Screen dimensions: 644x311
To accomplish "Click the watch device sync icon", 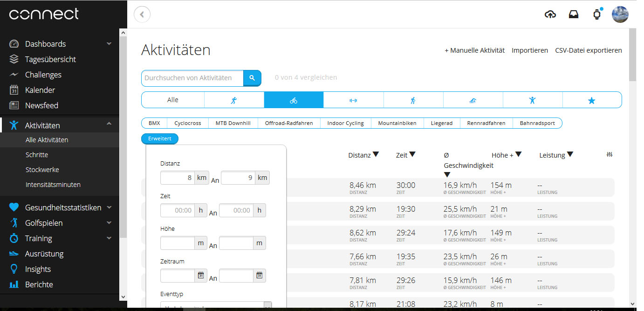I will (x=596, y=14).
